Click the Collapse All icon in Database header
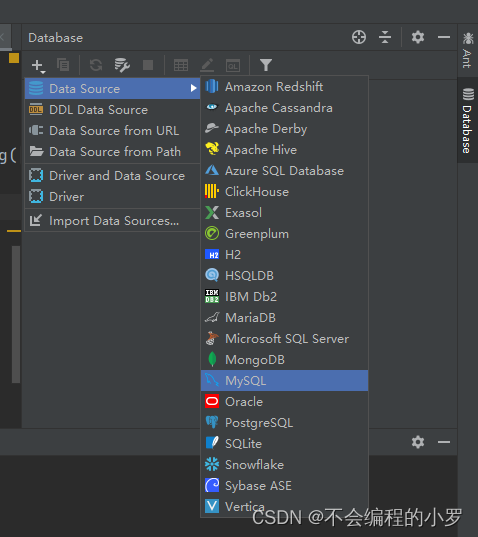Viewport: 478px width, 537px height. [x=385, y=37]
